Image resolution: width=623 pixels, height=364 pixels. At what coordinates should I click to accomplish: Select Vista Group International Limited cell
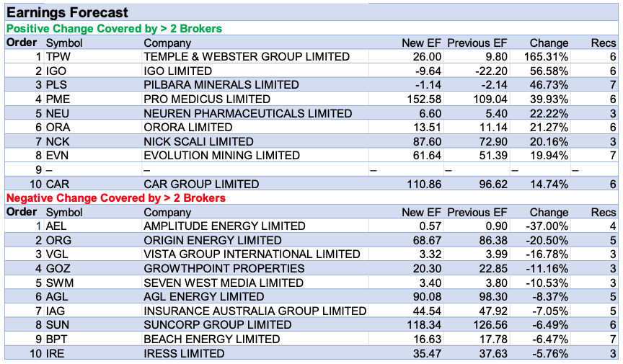(252, 254)
